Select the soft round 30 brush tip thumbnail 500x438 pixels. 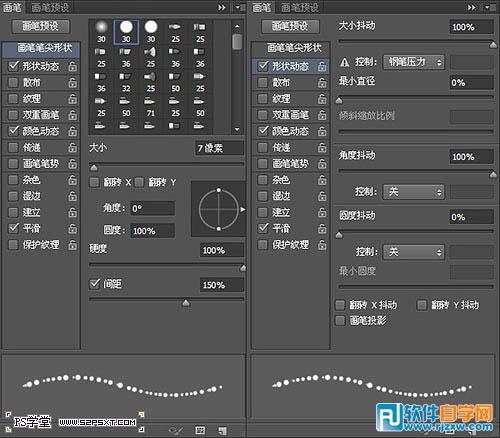[x=102, y=32]
